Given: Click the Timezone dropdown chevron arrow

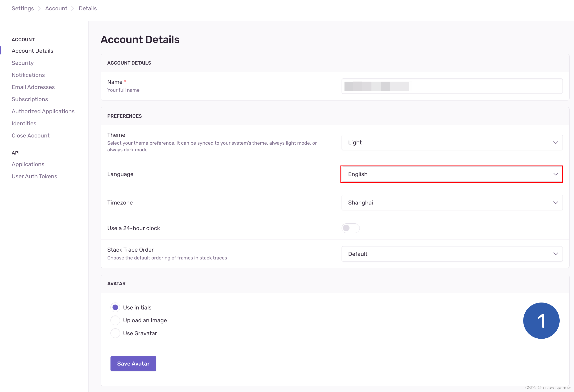Looking at the screenshot, I should pyautogui.click(x=556, y=203).
